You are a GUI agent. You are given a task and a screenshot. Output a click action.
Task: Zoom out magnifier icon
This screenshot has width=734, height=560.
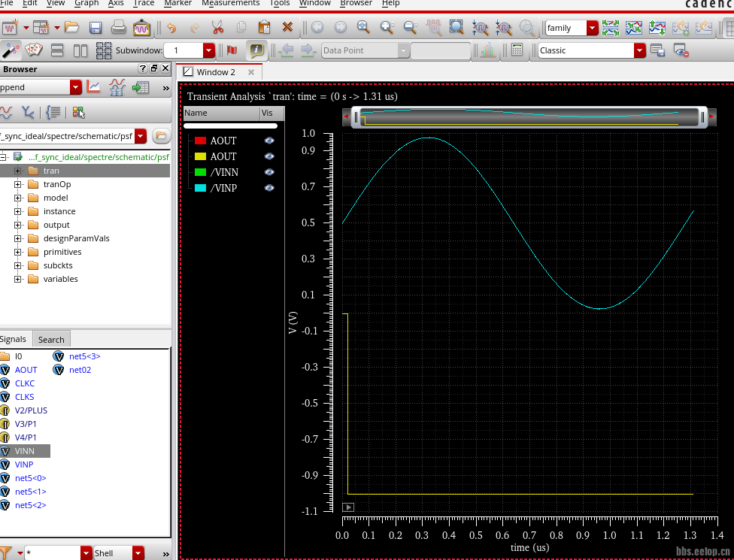point(410,27)
